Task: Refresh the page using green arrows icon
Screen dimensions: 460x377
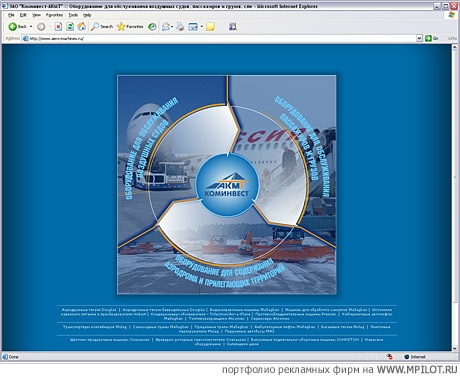Action: 70,27
